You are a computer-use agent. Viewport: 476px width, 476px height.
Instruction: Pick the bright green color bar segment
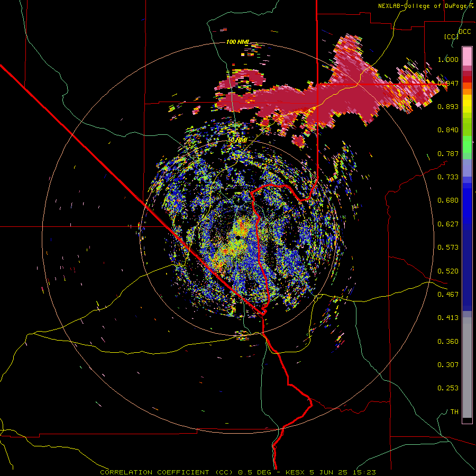(467, 144)
